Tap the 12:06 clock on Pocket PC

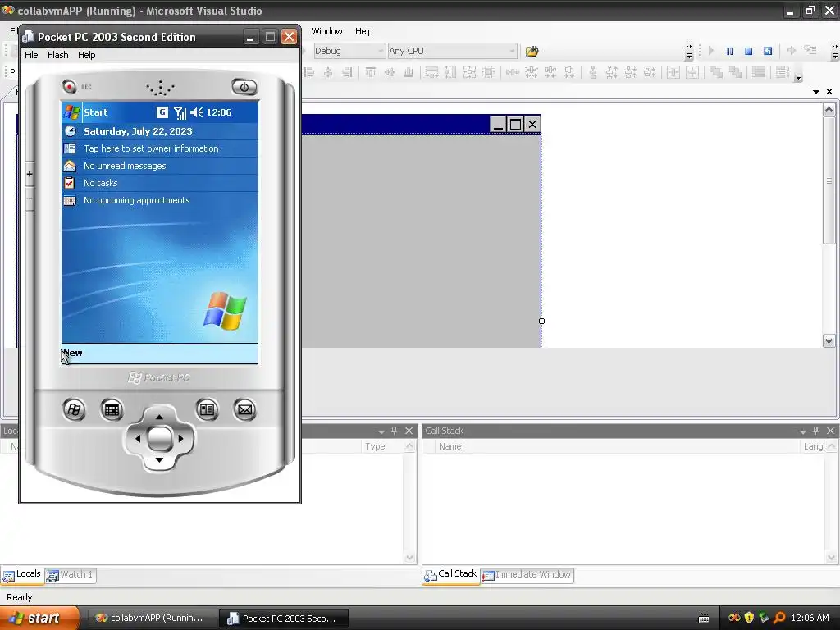219,112
